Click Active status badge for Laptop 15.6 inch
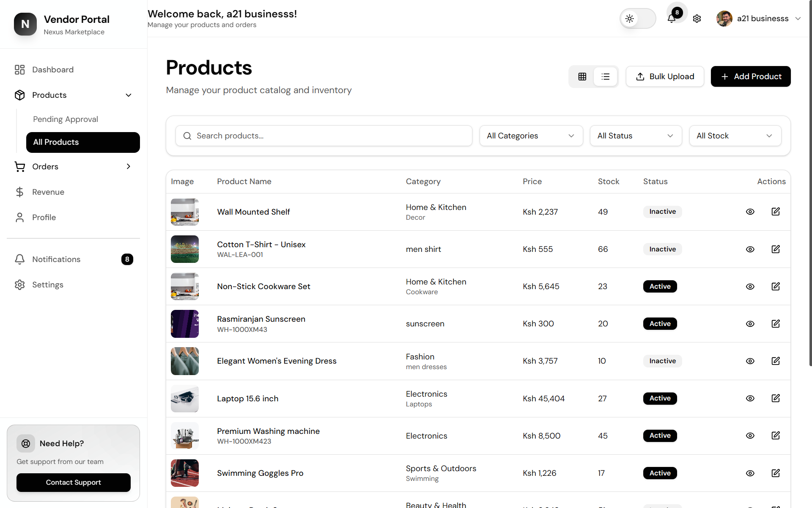This screenshot has height=508, width=812. pyautogui.click(x=660, y=398)
